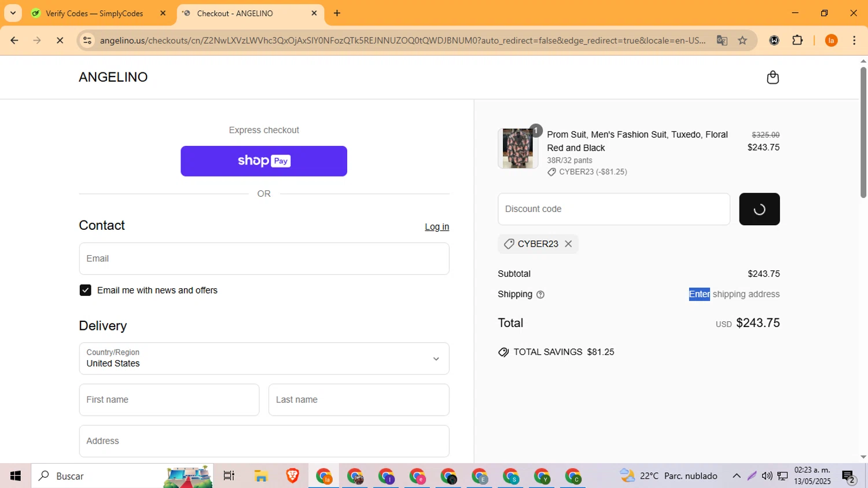Screen dimensions: 868x488
Task: Click the page vertical scrollbar
Action: [x=863, y=133]
